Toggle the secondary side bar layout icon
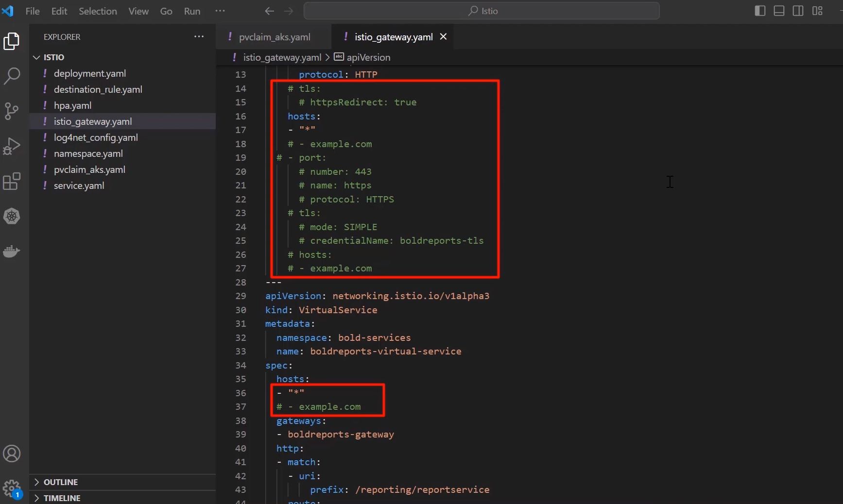Screen dimensions: 843x504 coord(798,11)
